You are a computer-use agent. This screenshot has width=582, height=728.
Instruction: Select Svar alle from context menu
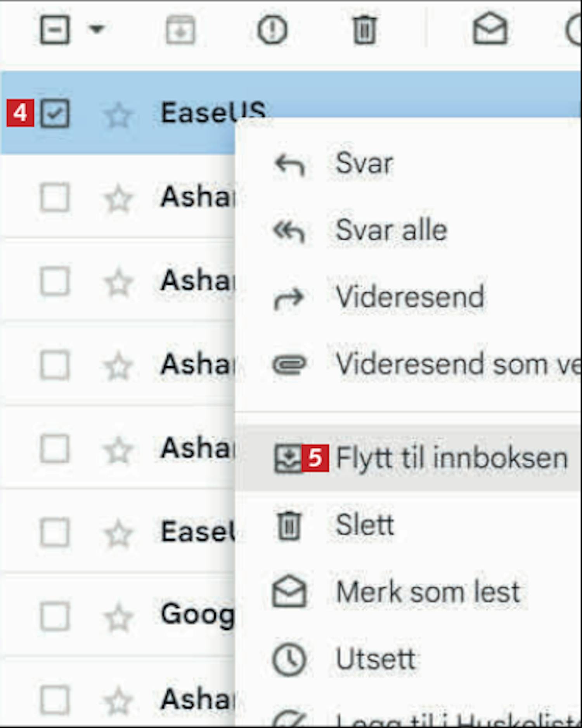[x=391, y=231]
